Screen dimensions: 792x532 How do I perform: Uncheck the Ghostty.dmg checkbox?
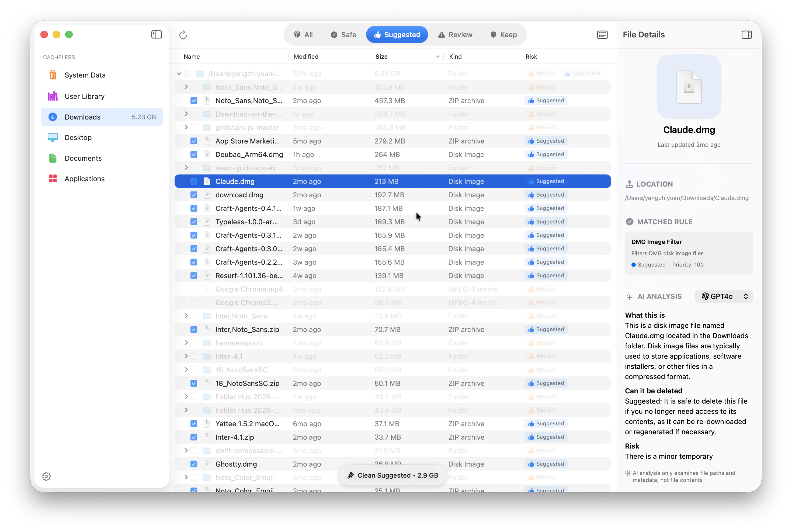tap(194, 464)
